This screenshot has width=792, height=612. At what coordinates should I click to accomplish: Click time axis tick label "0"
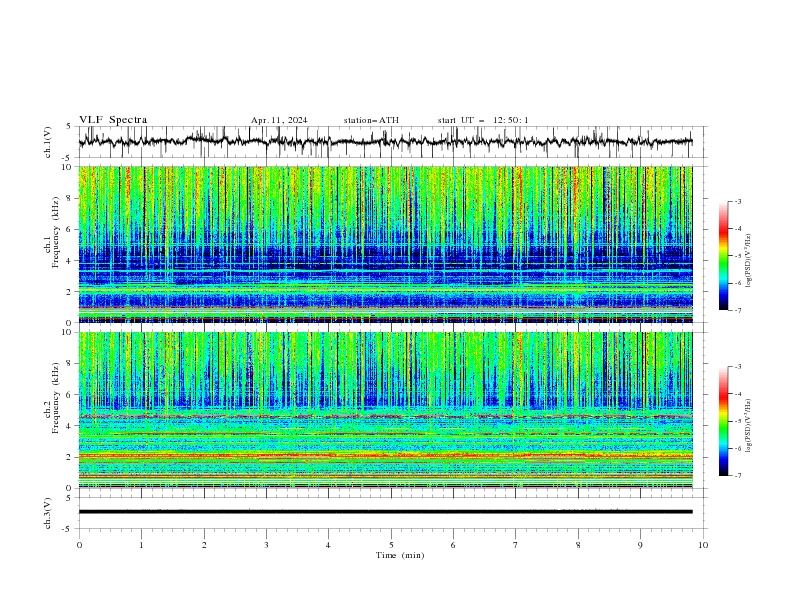[x=79, y=545]
